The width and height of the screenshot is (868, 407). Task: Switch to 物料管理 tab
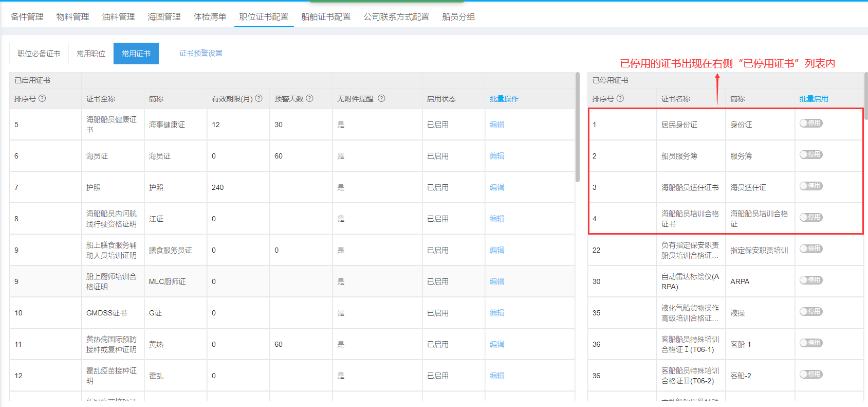(72, 17)
